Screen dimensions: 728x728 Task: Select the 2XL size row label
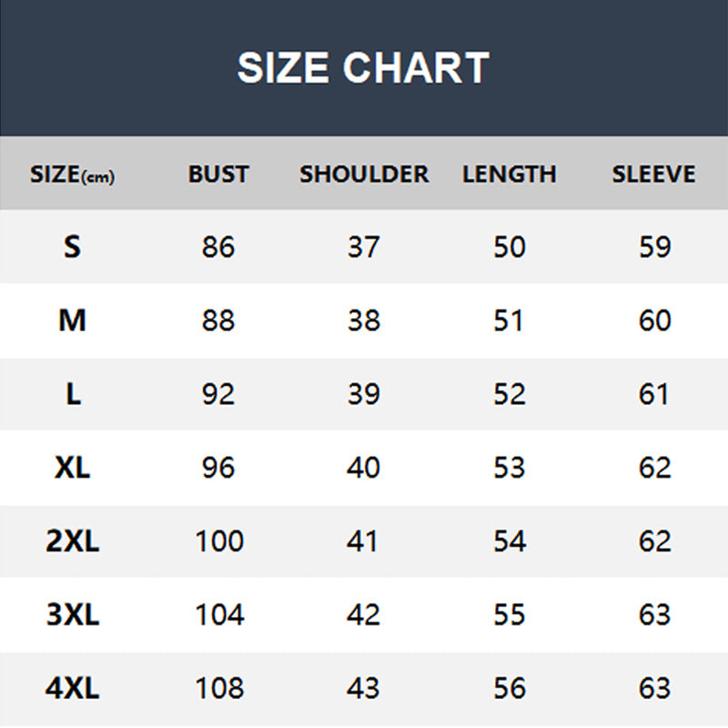click(73, 541)
